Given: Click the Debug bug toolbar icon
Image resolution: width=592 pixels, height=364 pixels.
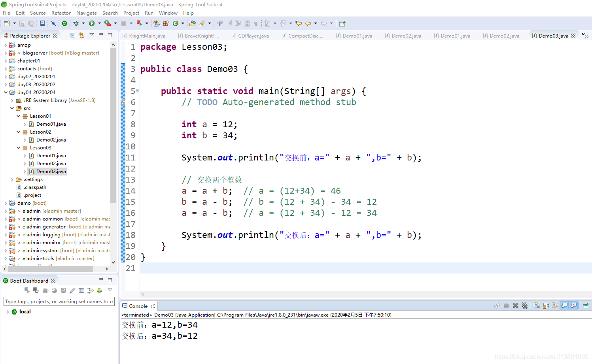Looking at the screenshot, I should (76, 23).
